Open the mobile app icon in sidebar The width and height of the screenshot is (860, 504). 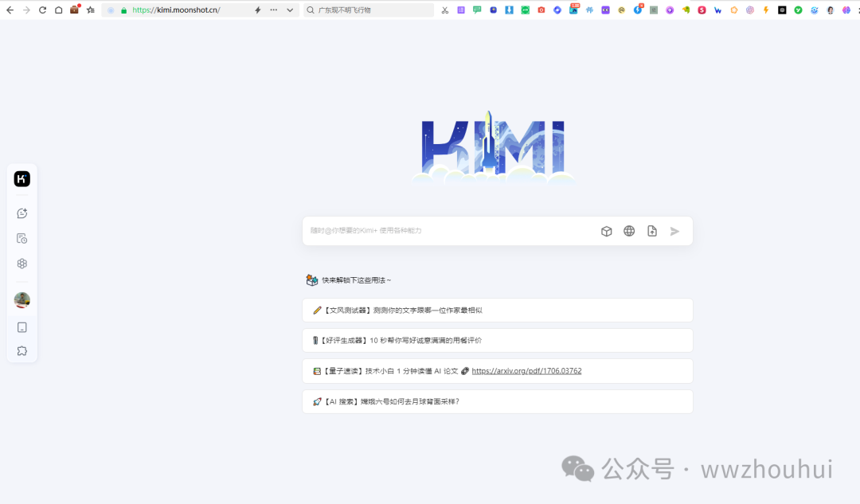click(22, 327)
